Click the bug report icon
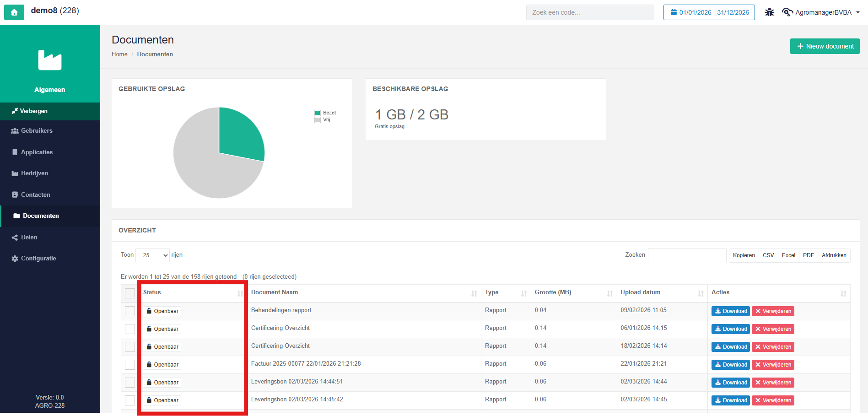Image resolution: width=868 pixels, height=416 pixels. pos(770,12)
